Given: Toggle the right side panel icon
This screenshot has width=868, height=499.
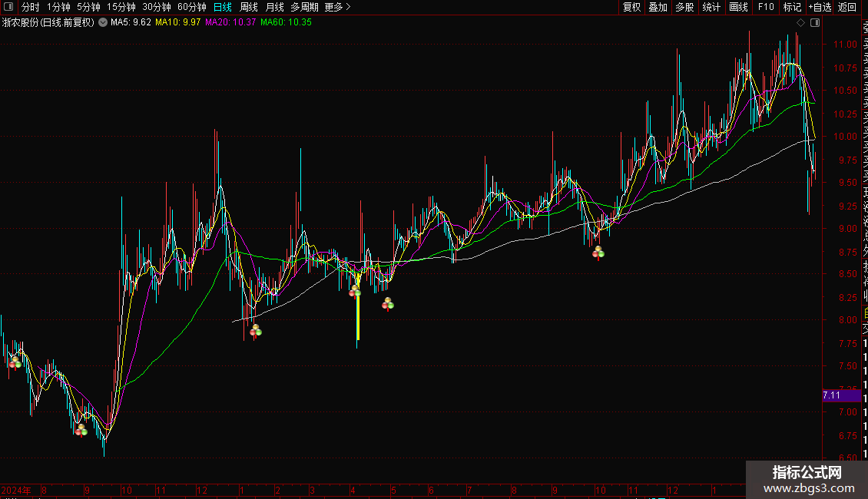Looking at the screenshot, I should coord(815,23).
